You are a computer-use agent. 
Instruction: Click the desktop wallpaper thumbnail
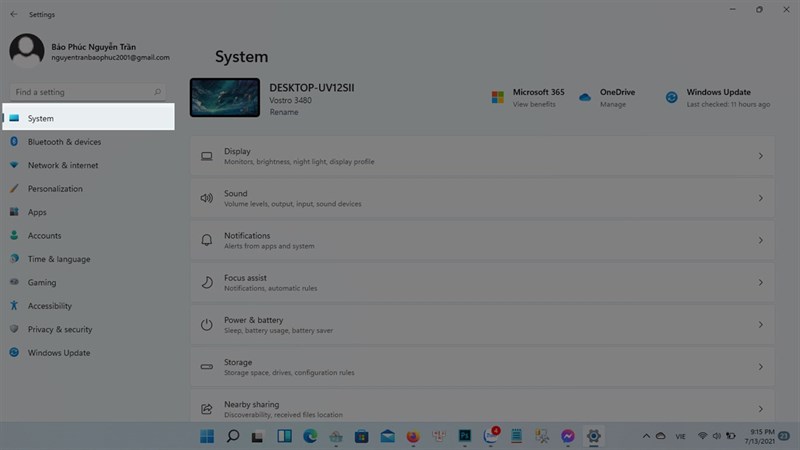225,97
